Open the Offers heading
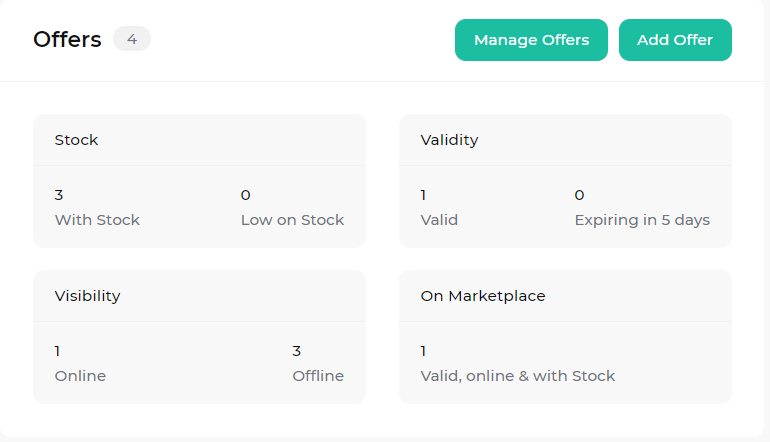 [x=67, y=39]
